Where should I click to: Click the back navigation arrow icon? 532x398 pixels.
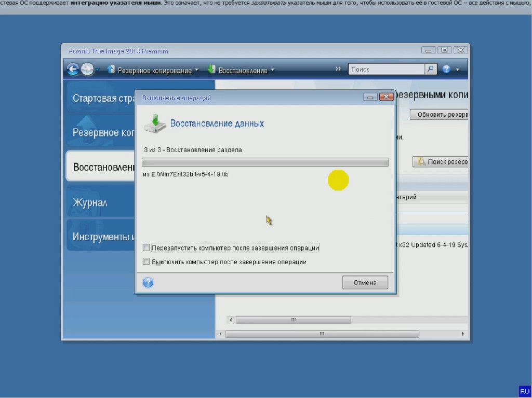click(x=73, y=69)
